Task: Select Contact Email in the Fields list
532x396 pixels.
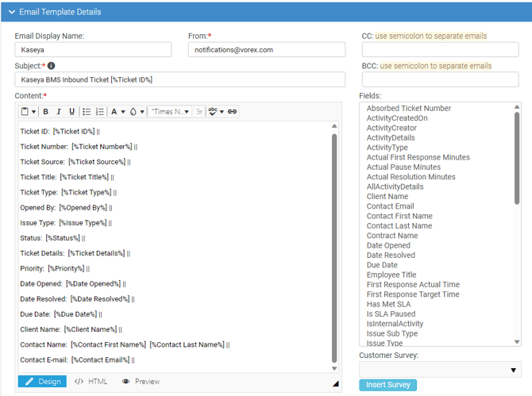Action: [390, 206]
